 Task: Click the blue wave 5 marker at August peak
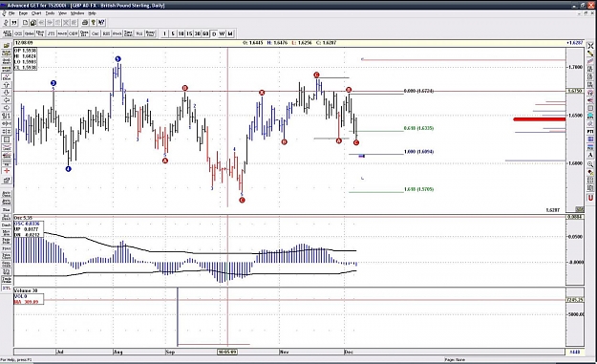pos(117,59)
